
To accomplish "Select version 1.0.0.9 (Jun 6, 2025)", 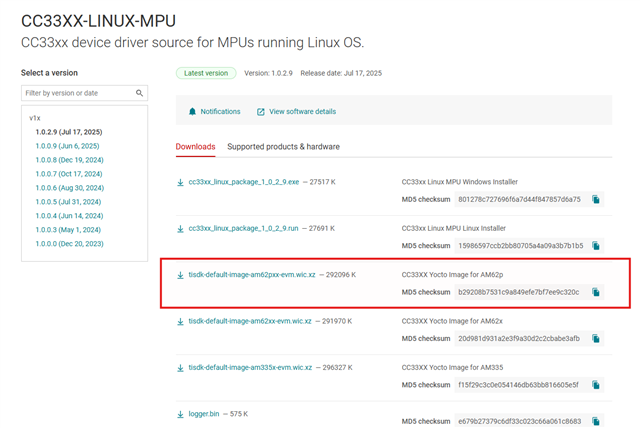I will [68, 146].
